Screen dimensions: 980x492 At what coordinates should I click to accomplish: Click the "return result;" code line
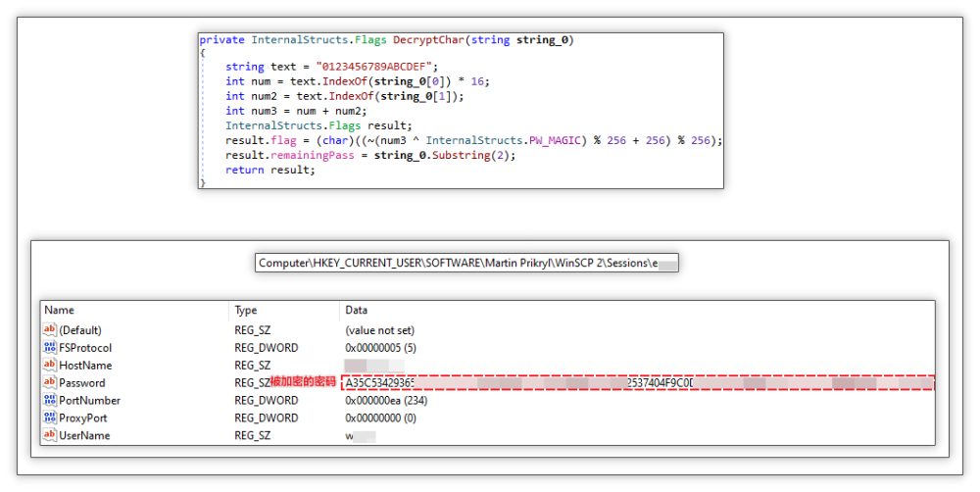(x=270, y=170)
